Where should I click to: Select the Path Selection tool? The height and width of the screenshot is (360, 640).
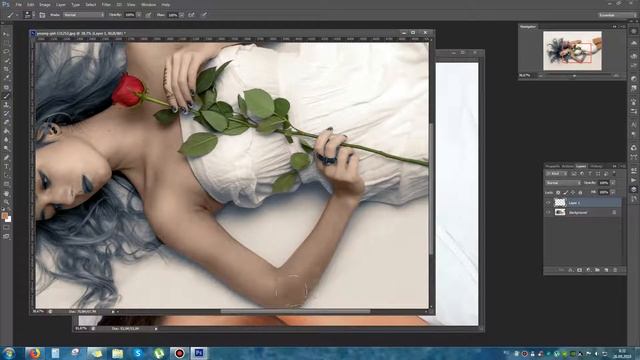(x=6, y=176)
